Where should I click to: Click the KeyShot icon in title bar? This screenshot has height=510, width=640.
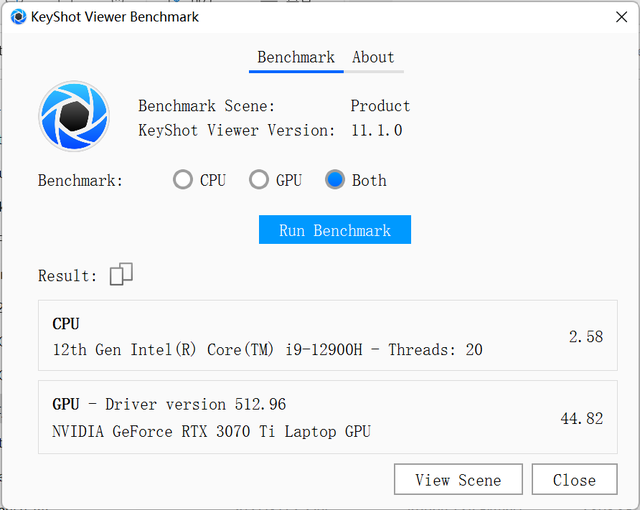coord(18,16)
